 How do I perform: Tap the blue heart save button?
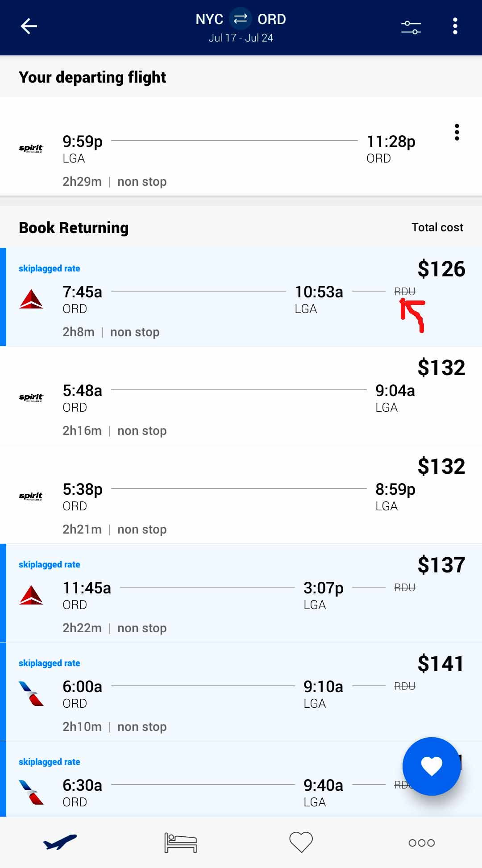[x=431, y=766]
